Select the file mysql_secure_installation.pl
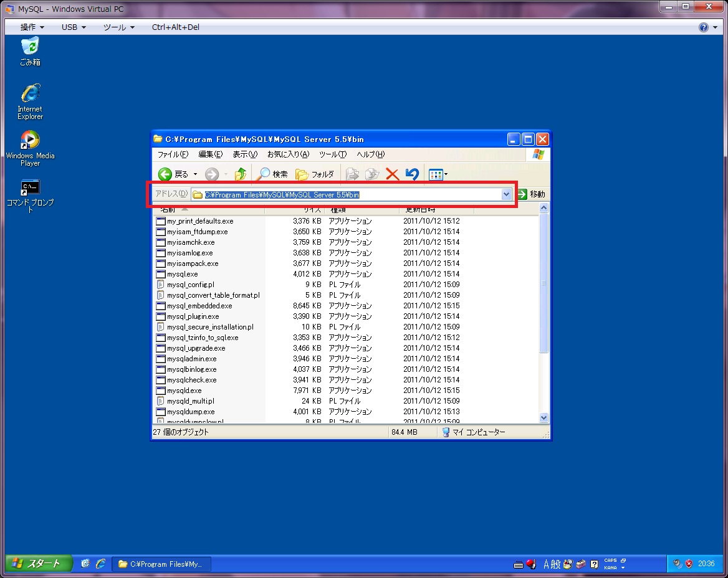The height and width of the screenshot is (578, 728). click(210, 327)
